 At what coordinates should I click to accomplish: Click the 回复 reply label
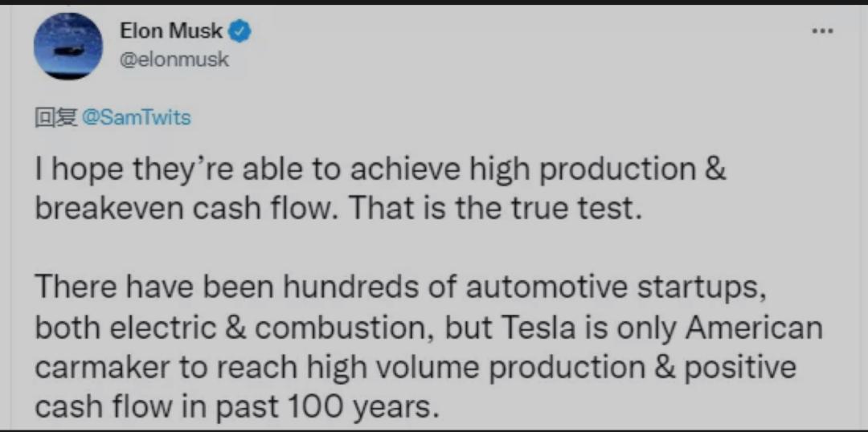coord(56,117)
